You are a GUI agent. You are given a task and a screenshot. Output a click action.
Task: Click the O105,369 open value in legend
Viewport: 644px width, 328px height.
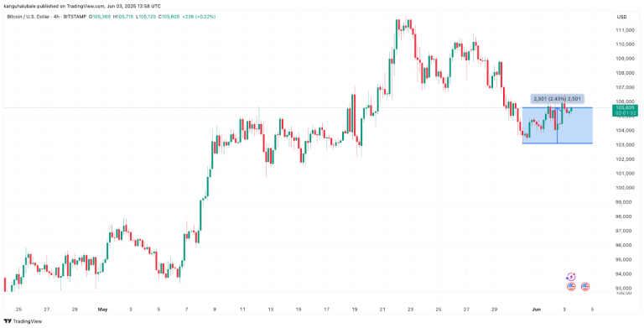point(101,17)
